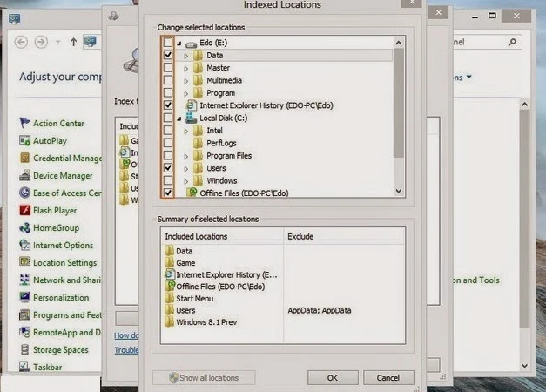This screenshot has width=546, height=392.
Task: Open Taskbar item in Control Panel
Action: (x=47, y=367)
